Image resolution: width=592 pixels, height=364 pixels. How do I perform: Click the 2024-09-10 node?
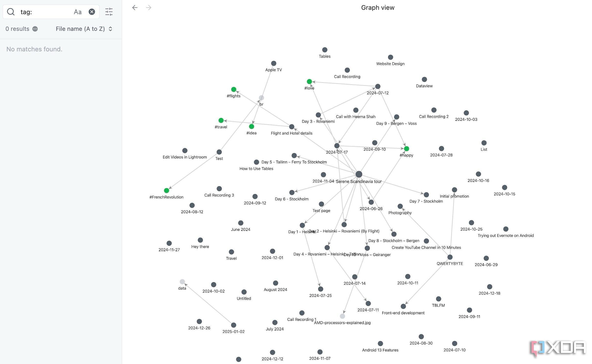point(375,143)
